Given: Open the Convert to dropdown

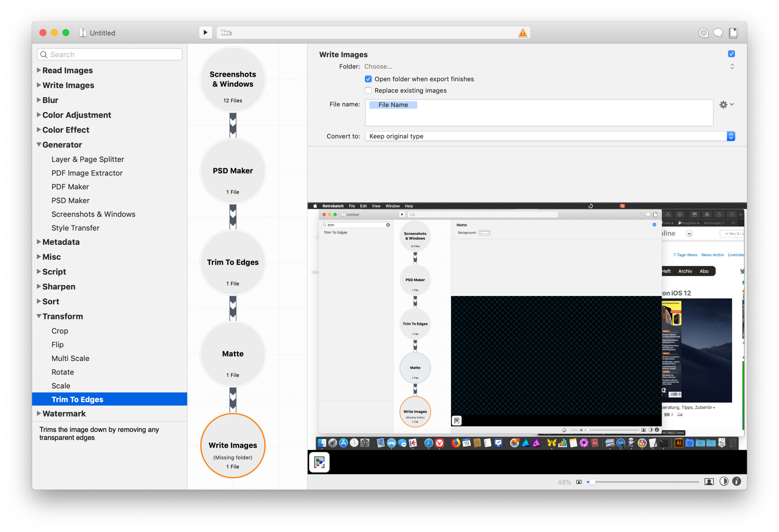Looking at the screenshot, I should click(550, 136).
